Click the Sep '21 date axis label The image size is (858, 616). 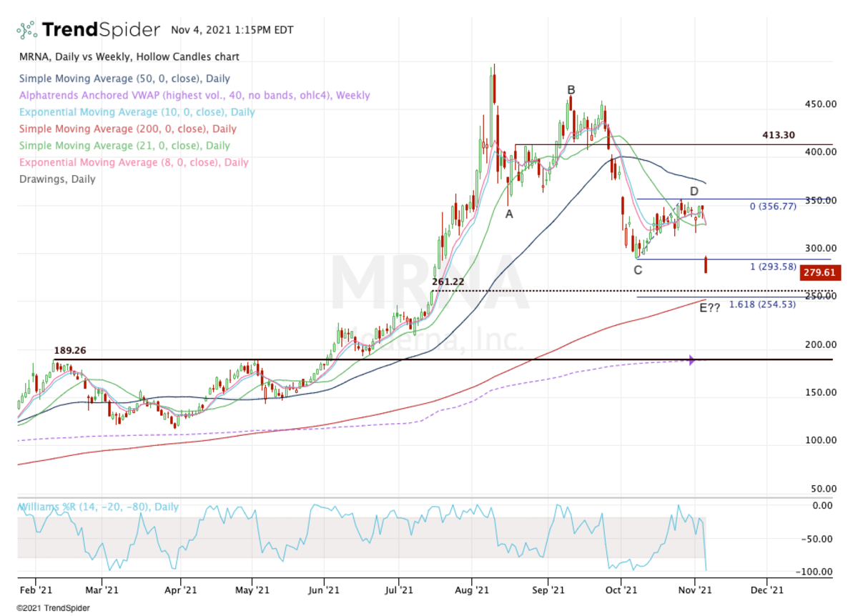click(548, 590)
